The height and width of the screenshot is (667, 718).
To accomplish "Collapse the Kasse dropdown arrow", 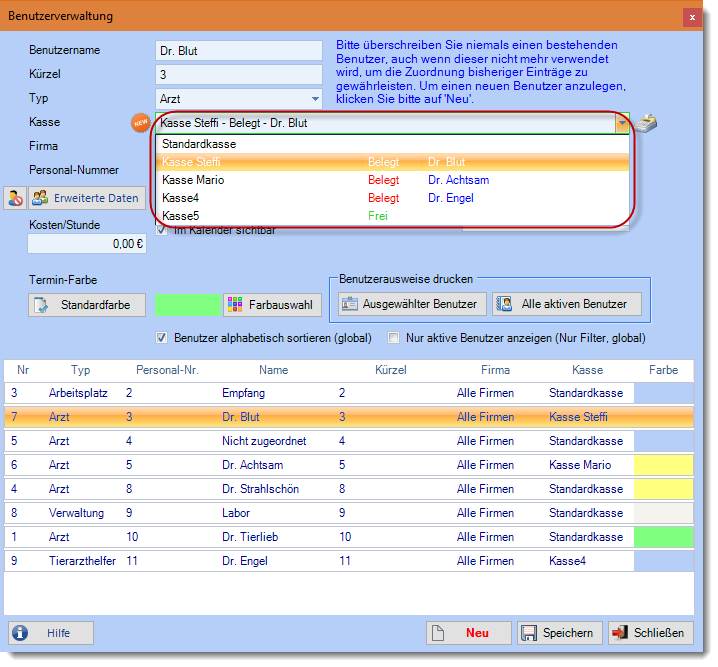I will click(x=622, y=123).
